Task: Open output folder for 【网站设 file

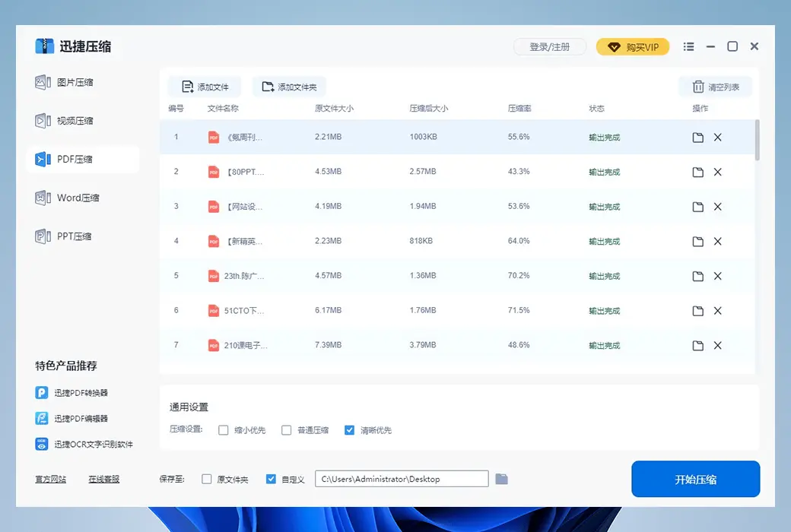Action: click(x=697, y=207)
